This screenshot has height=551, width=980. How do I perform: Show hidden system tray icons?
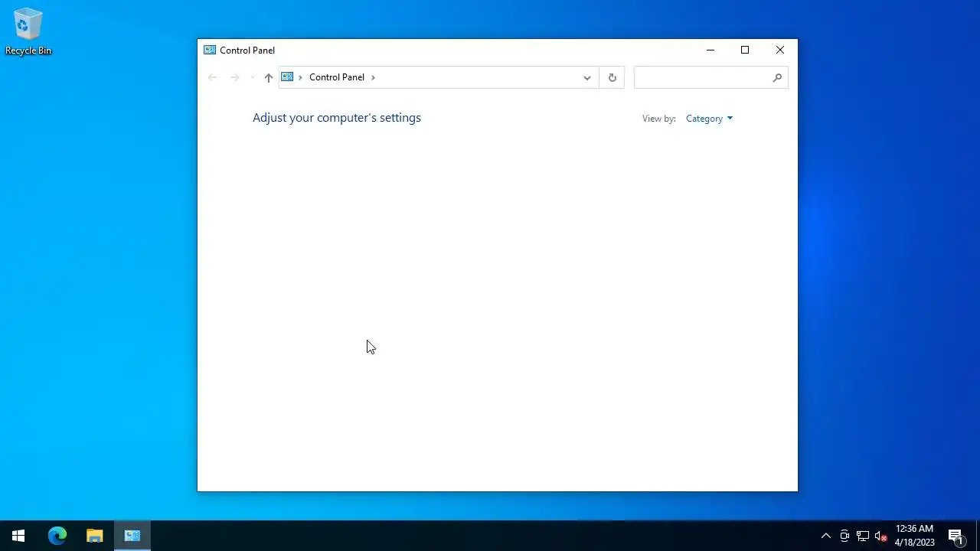(x=826, y=536)
